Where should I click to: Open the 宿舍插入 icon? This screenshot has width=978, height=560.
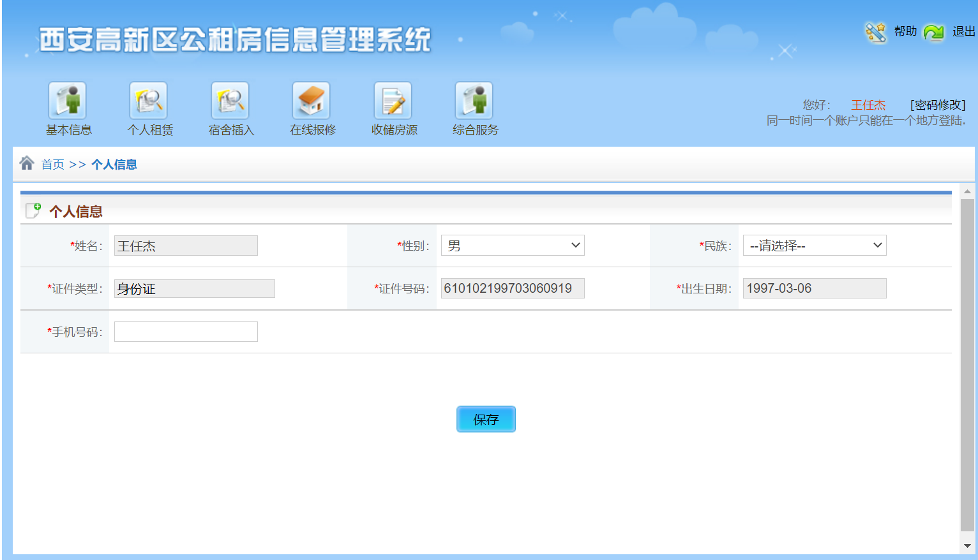[230, 101]
